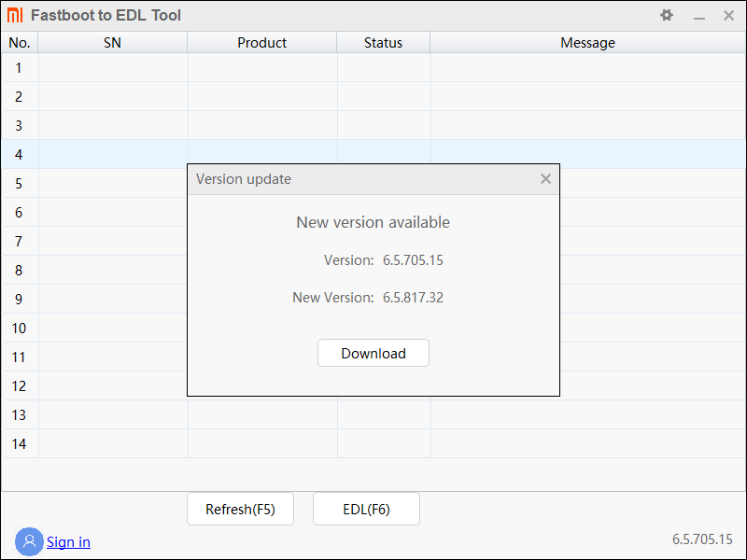Select row number 14
This screenshot has height=560, width=747.
tap(373, 444)
